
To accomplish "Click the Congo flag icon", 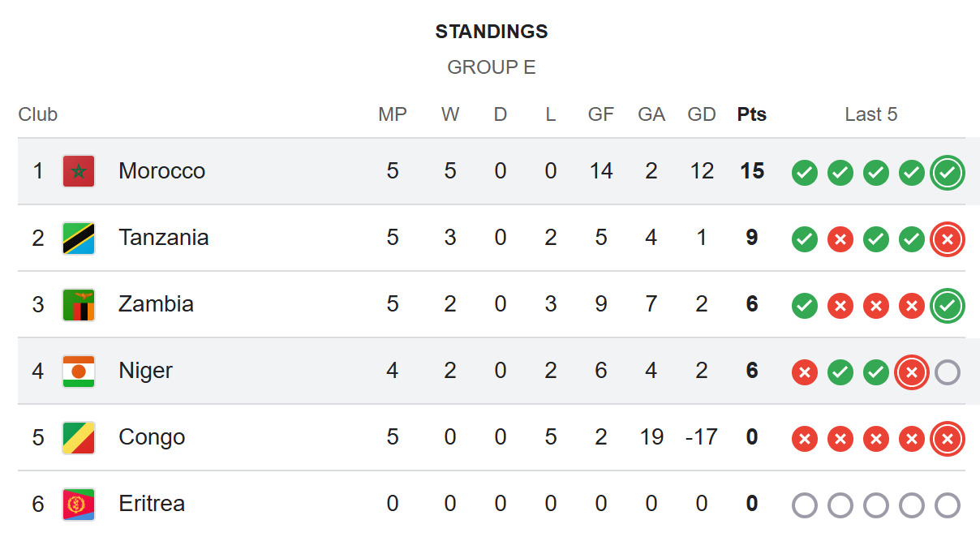I will (x=79, y=437).
